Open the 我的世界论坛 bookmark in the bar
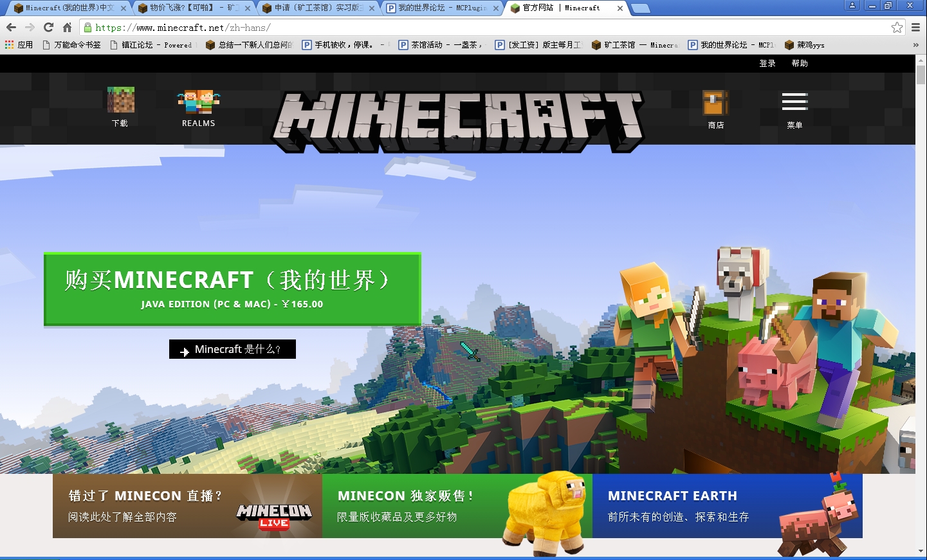927x560 pixels. point(731,45)
